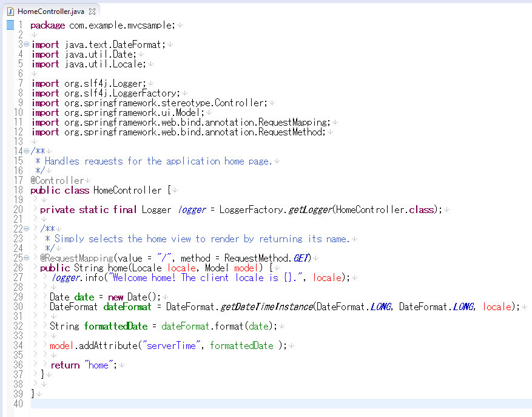
Task: Collapse the method Javadoc fold at line 22
Action: tap(27, 229)
